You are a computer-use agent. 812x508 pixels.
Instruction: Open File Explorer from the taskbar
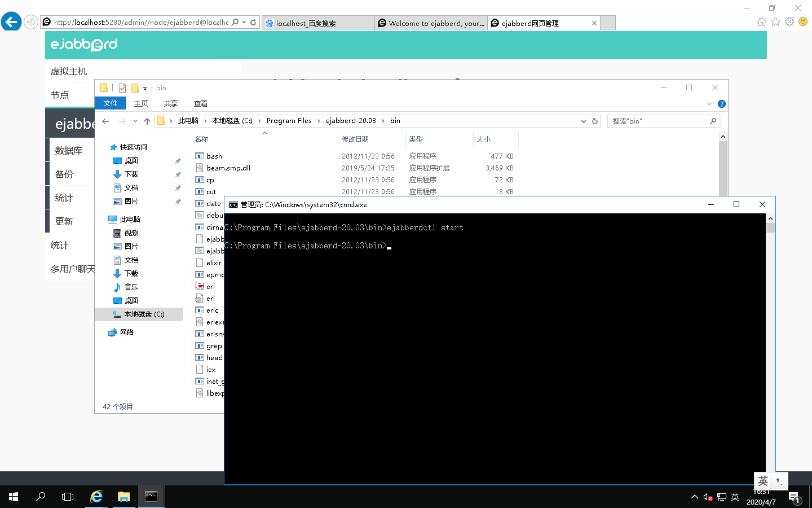123,497
